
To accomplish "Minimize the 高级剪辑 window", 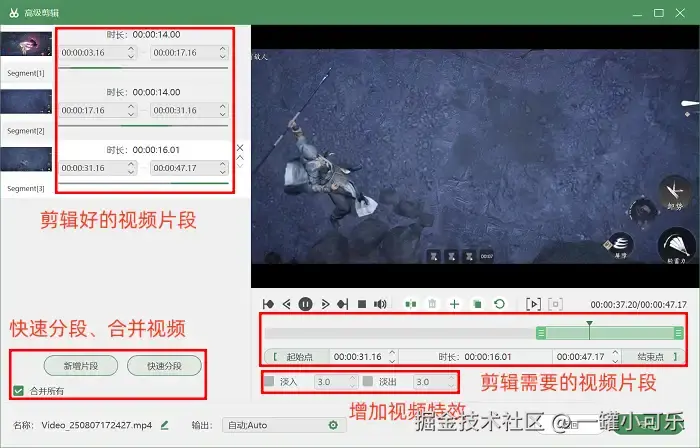I will tap(638, 13).
